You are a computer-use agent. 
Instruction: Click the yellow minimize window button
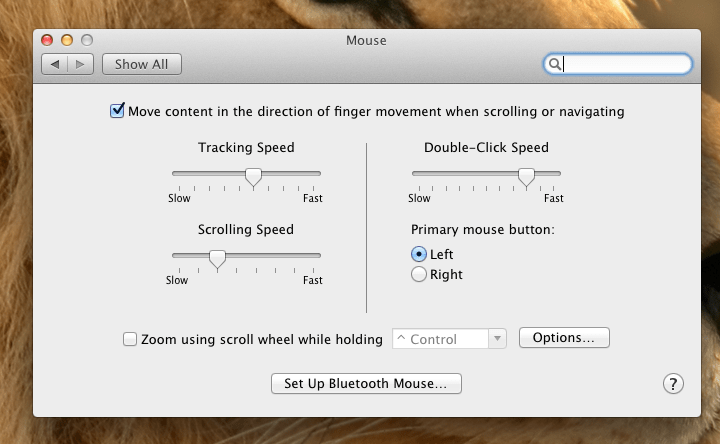click(67, 41)
